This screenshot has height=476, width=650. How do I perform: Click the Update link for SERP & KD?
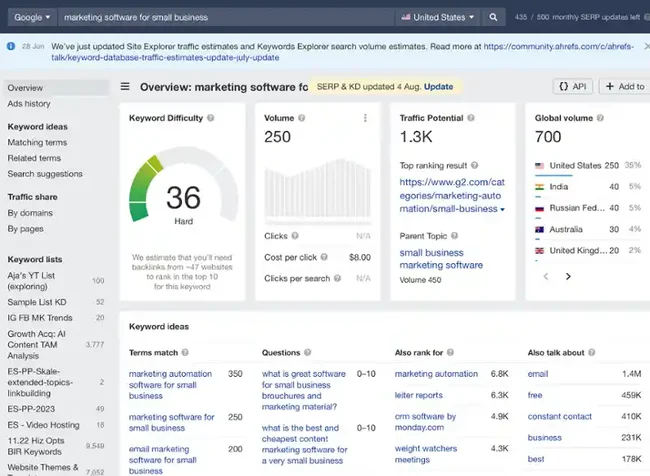tap(438, 87)
